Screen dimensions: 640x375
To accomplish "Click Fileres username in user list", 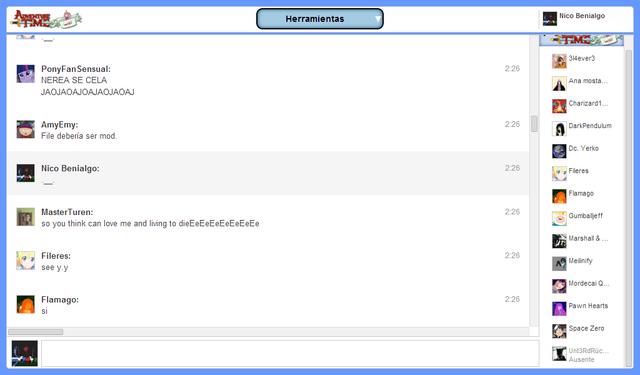I will pyautogui.click(x=578, y=171).
